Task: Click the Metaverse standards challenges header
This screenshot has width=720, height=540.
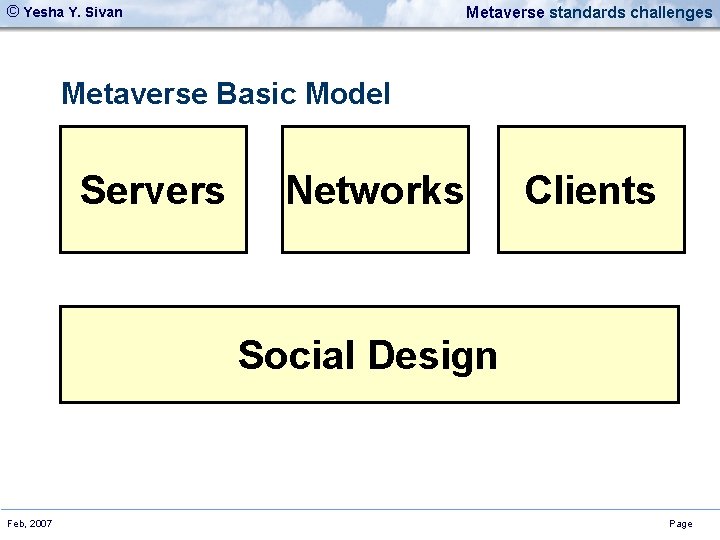Action: [x=589, y=12]
